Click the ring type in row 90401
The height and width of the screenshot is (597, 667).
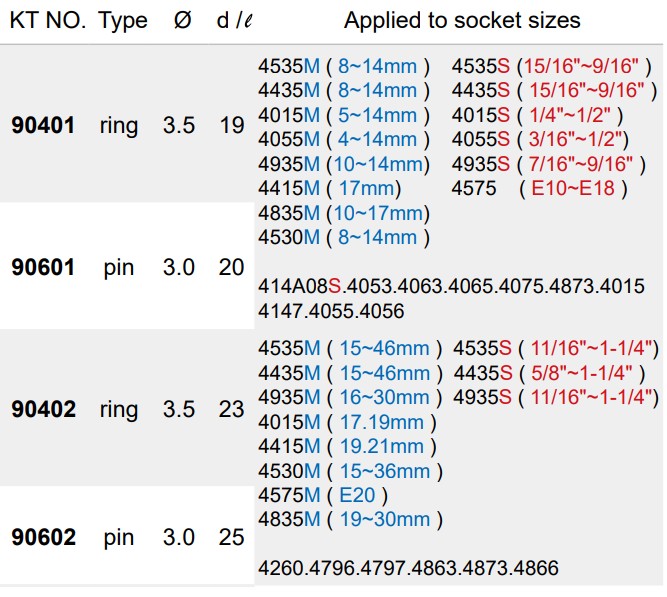pos(119,127)
